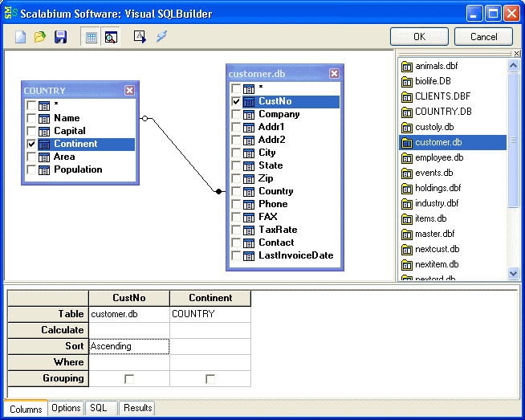Click the filled join endpoint at Country
Image resolution: width=525 pixels, height=420 pixels.
click(218, 192)
